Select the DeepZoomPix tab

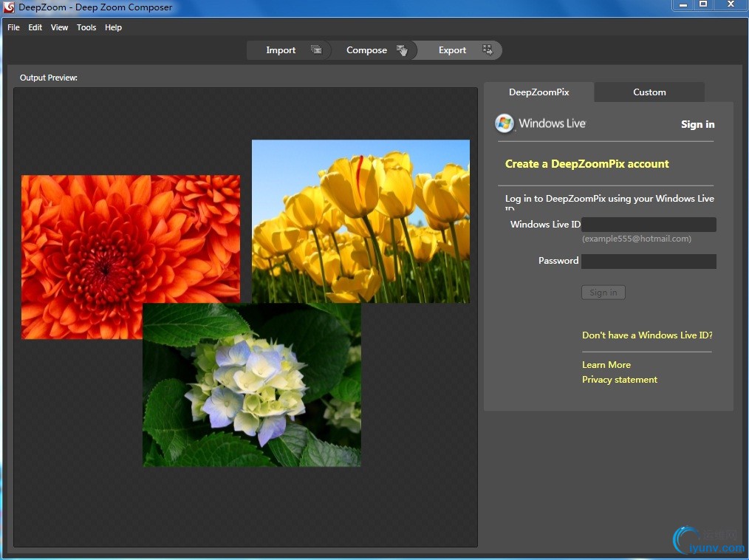(539, 92)
